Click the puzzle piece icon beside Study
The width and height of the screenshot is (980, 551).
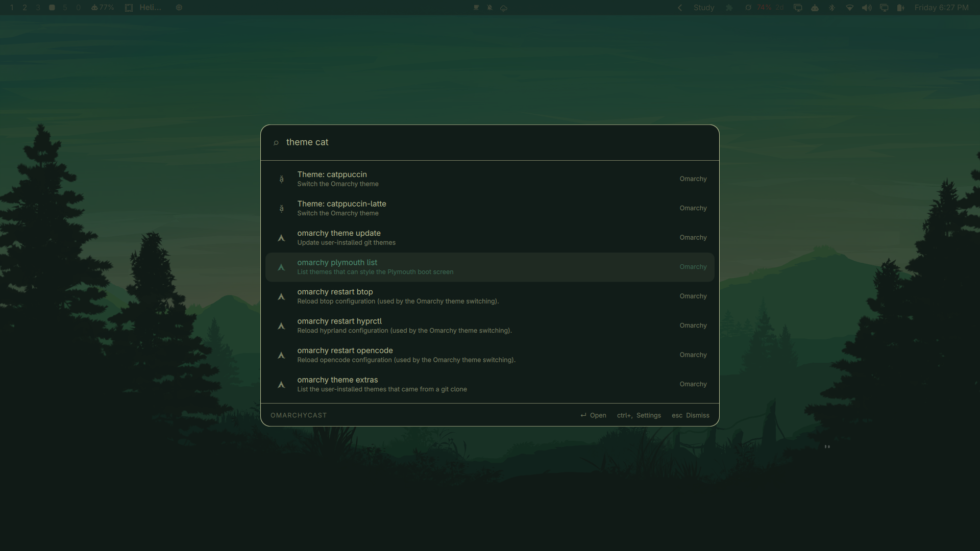point(729,8)
